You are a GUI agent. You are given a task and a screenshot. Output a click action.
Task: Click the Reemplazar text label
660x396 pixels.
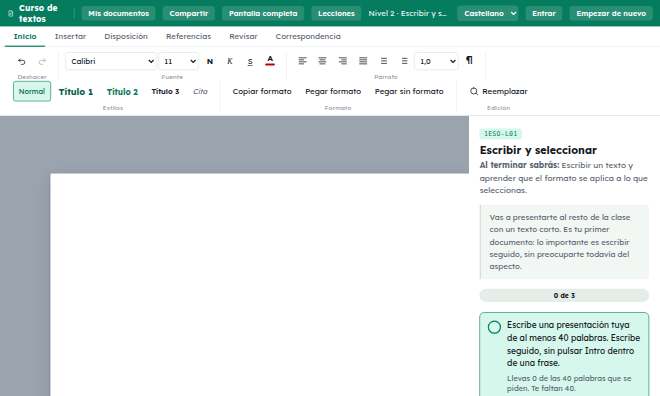(505, 91)
